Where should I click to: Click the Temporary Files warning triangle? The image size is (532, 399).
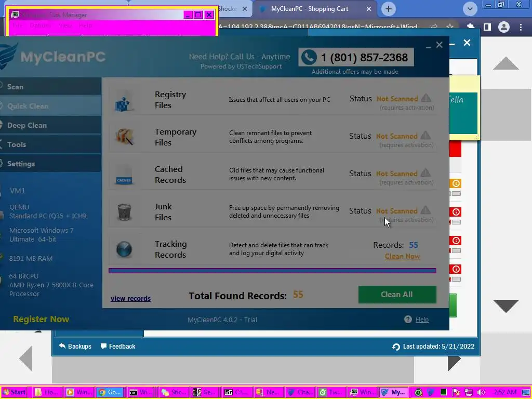coord(426,136)
